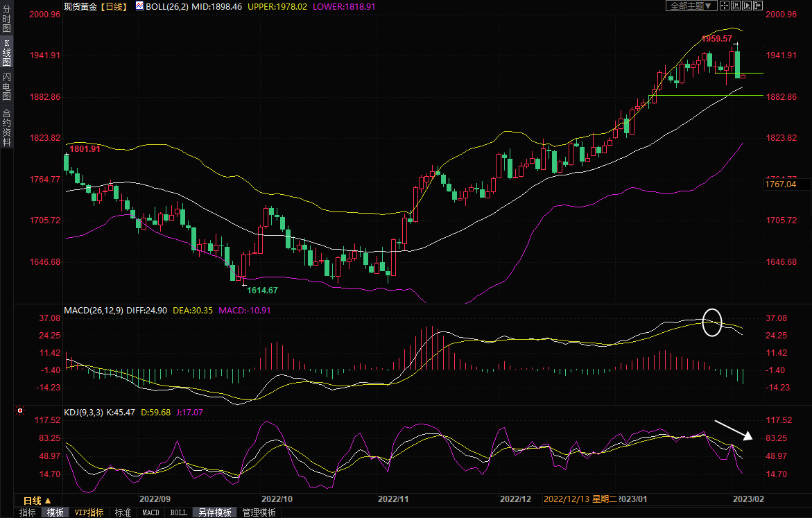This screenshot has width=812, height=518.
Task: Click the small red marker left of KDJ
Action: 20,411
